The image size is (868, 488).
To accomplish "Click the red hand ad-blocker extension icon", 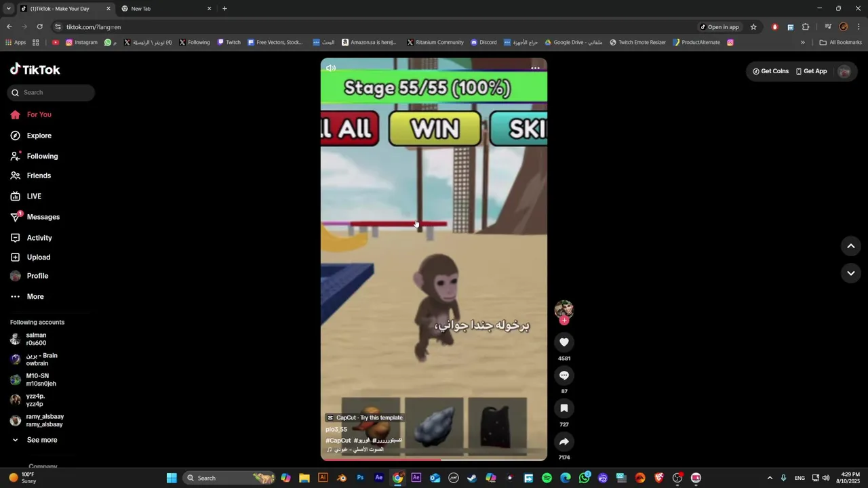I will point(774,27).
